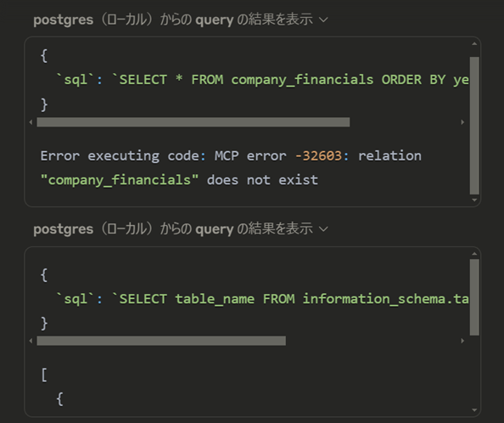Click right arrow of first horizontal scrollbar
Image resolution: width=504 pixels, height=423 pixels.
coord(462,122)
